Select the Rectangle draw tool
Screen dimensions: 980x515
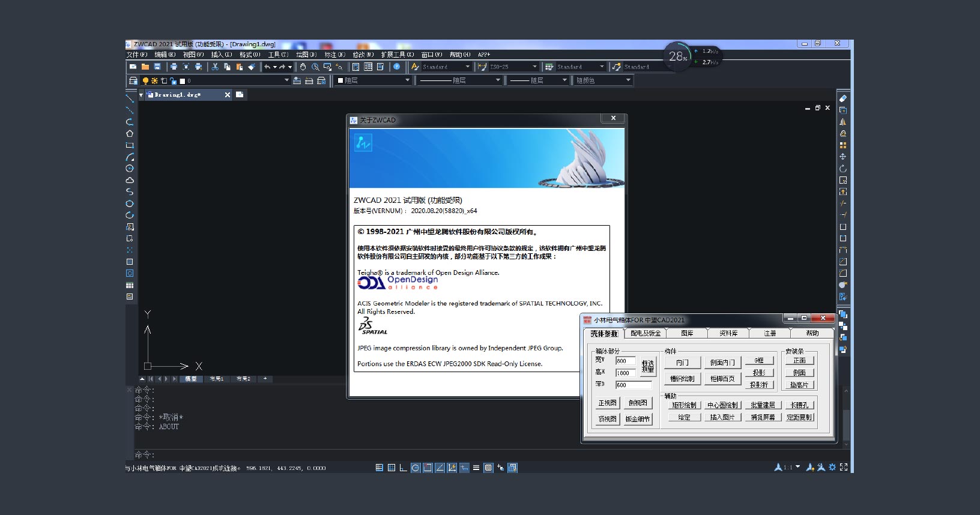pyautogui.click(x=130, y=145)
